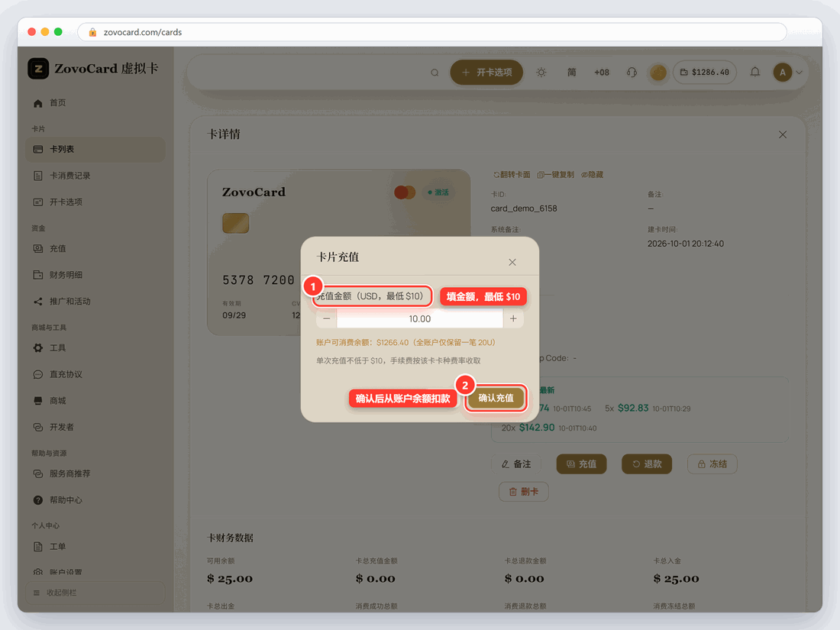Close the 卡片充值 dialog
This screenshot has width=840, height=630.
(x=512, y=262)
